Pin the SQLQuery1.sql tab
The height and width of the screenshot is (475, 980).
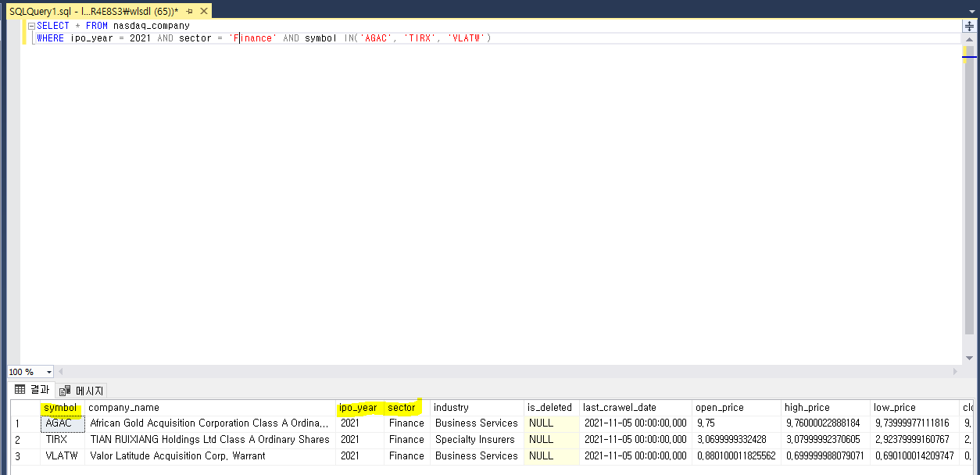[189, 12]
